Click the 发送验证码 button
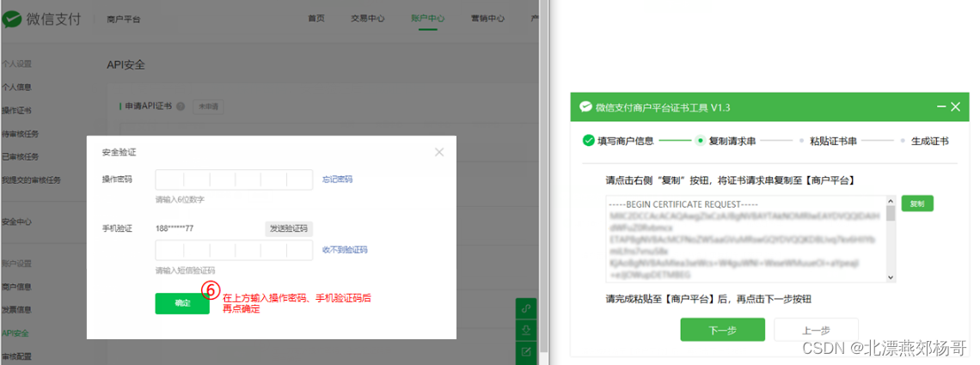The height and width of the screenshot is (365, 980). tap(288, 228)
